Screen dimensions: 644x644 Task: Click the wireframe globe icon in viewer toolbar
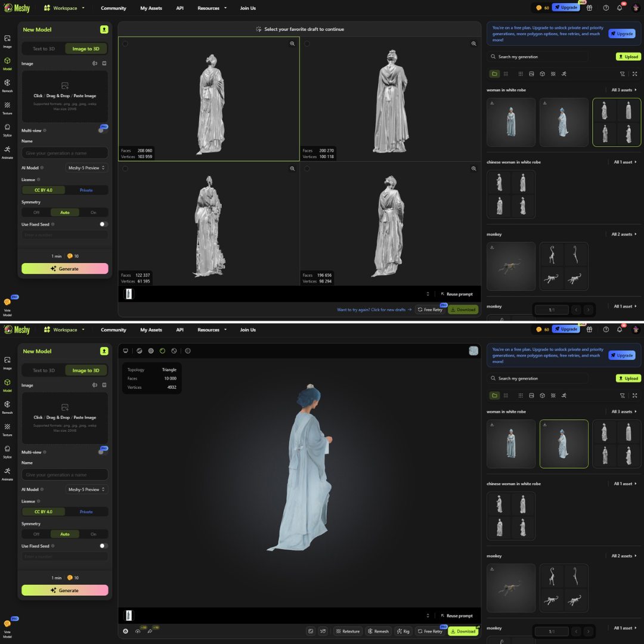tap(188, 351)
